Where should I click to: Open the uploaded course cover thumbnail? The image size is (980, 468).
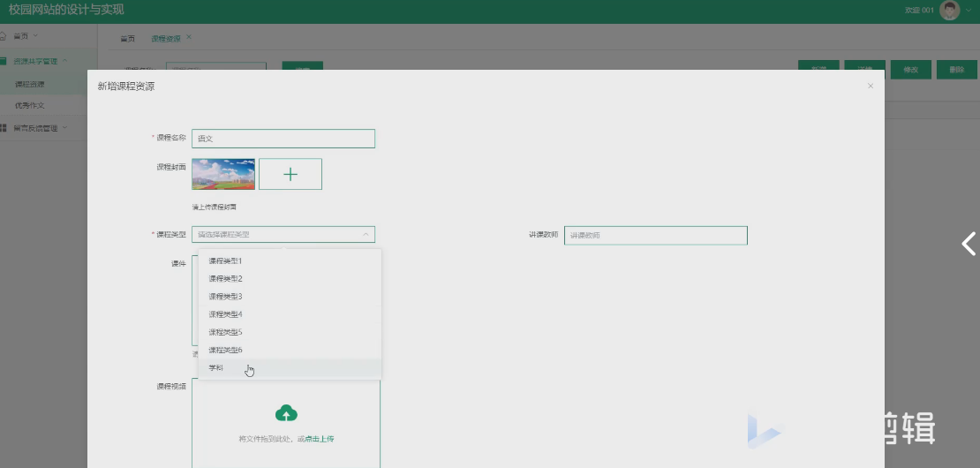tap(223, 174)
